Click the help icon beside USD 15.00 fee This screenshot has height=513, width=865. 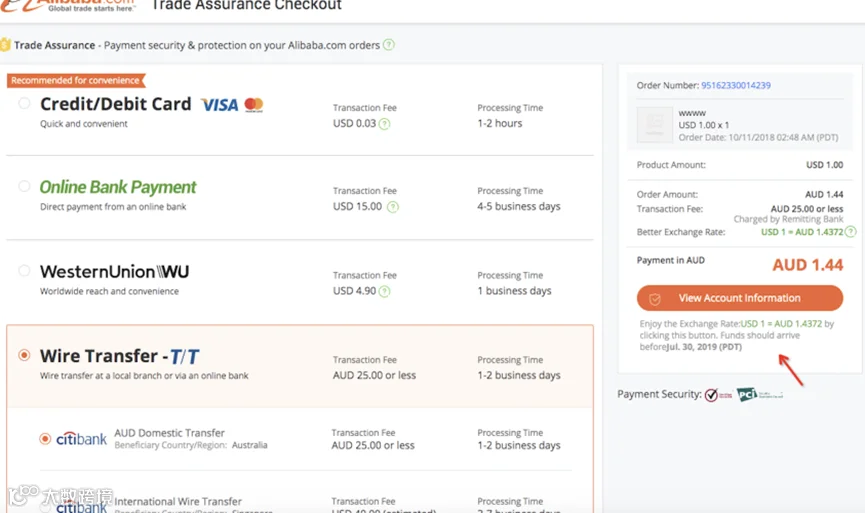[393, 207]
